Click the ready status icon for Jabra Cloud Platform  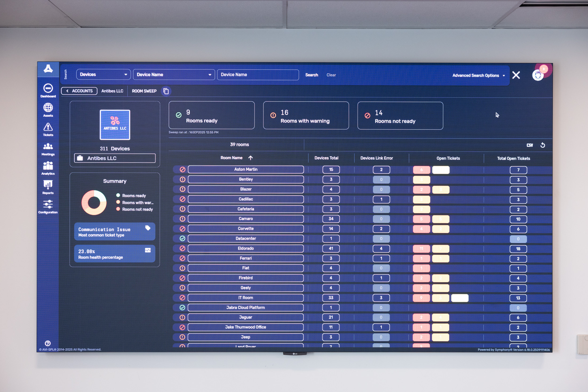click(x=183, y=308)
